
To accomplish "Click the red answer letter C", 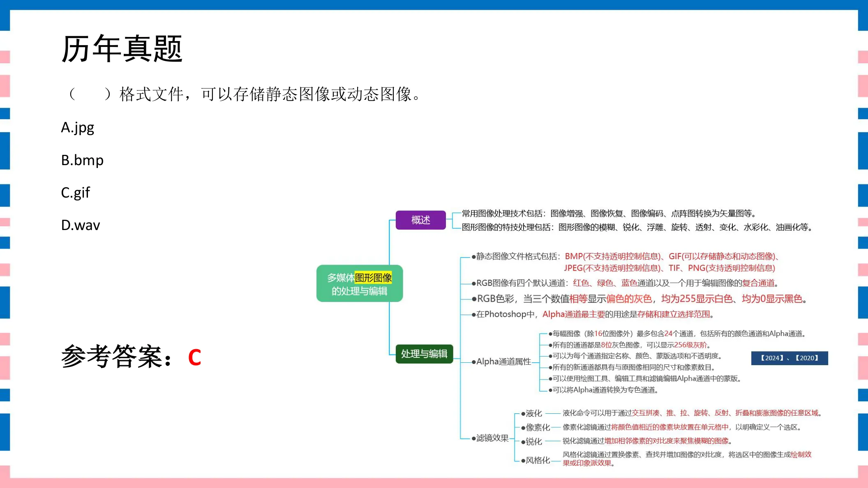I will 194,357.
